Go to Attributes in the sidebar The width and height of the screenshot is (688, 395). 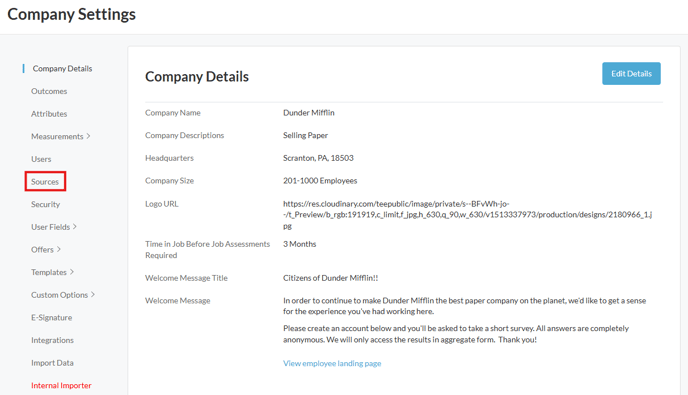[49, 114]
